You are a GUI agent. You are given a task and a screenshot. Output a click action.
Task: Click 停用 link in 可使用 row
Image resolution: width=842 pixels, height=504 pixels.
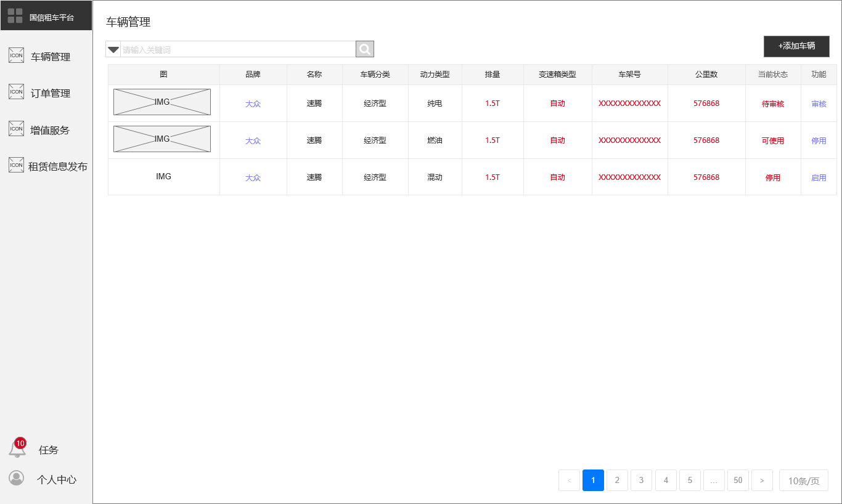(x=819, y=141)
